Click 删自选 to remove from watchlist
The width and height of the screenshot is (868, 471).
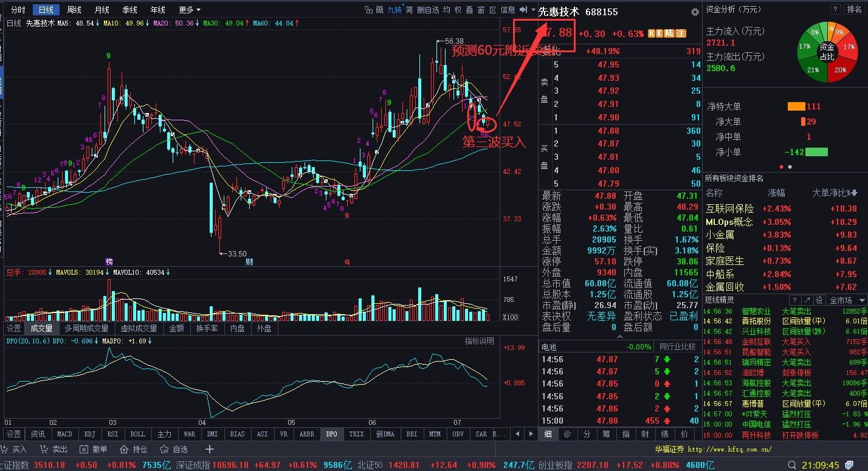click(x=428, y=10)
